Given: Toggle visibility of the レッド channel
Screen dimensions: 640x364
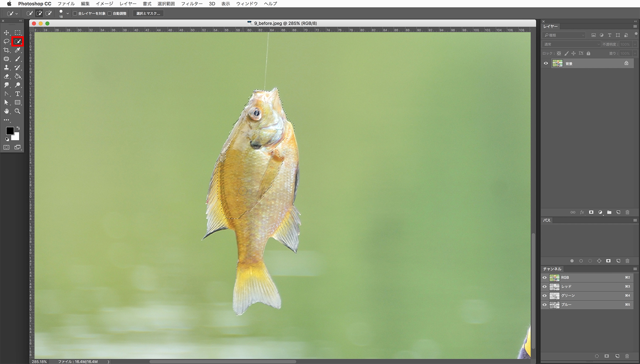Looking at the screenshot, I should coord(545,287).
